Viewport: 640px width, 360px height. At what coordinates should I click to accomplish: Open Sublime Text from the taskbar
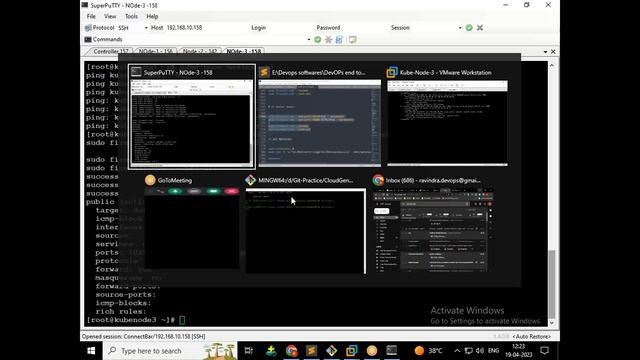[x=311, y=351]
